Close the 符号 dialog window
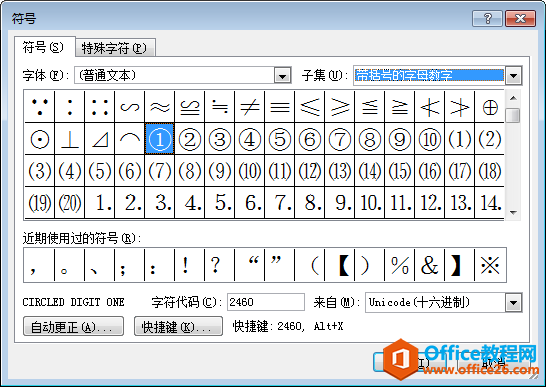The width and height of the screenshot is (546, 387). pyautogui.click(x=520, y=18)
